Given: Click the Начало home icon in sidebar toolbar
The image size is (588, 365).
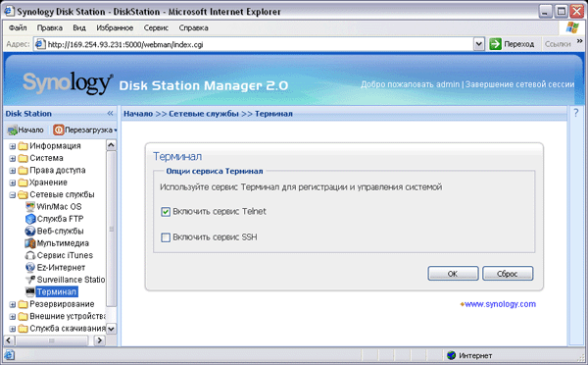Looking at the screenshot, I should [13, 130].
